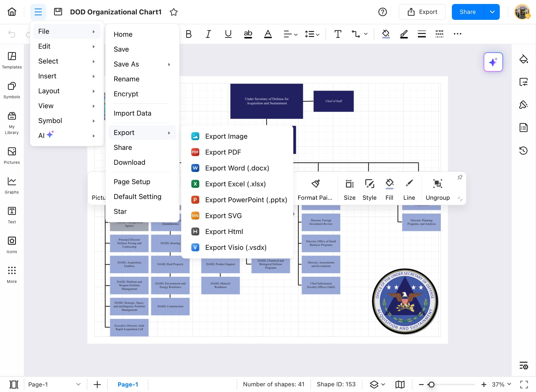Click Import Data in the File menu
The image size is (536, 392).
[133, 113]
